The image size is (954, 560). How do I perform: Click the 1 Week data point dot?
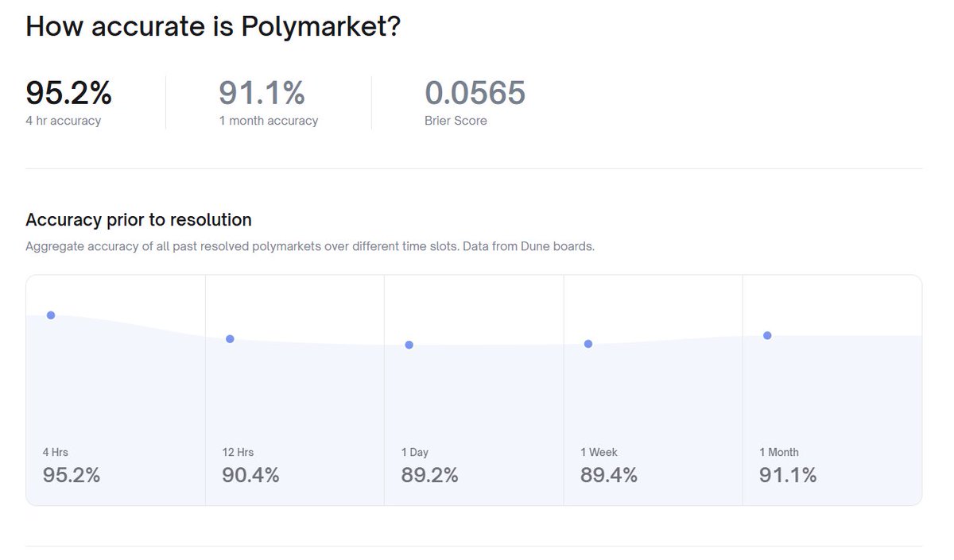click(x=588, y=344)
